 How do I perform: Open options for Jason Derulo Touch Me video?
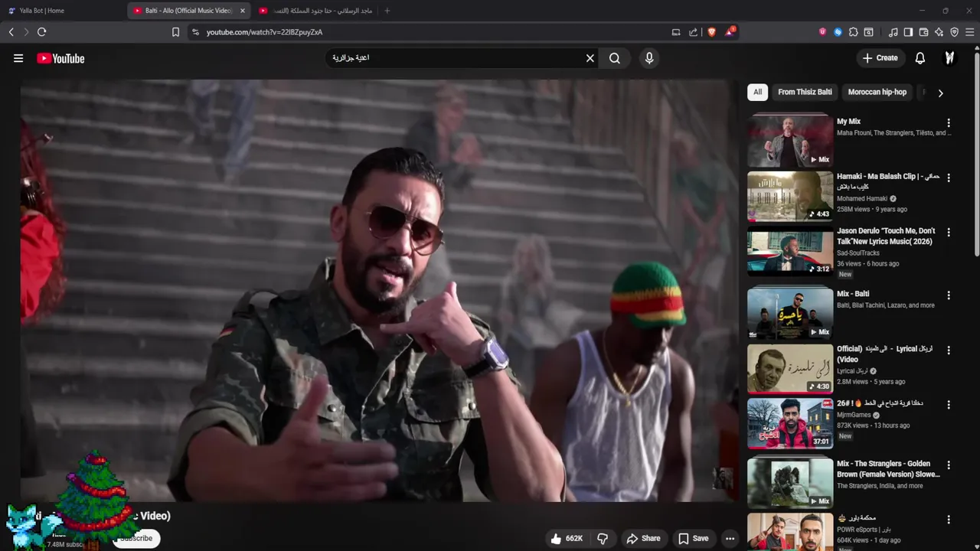[x=949, y=233]
